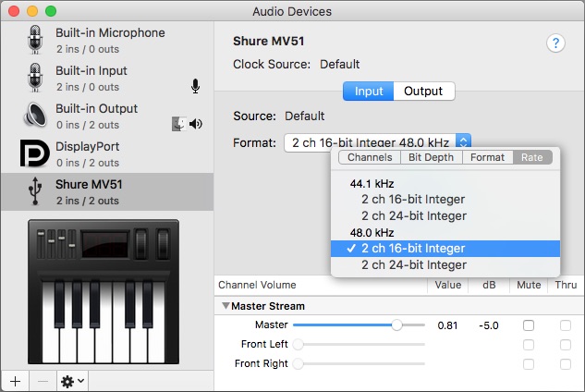585x392 pixels.
Task: Open the help question mark button
Action: coord(555,43)
